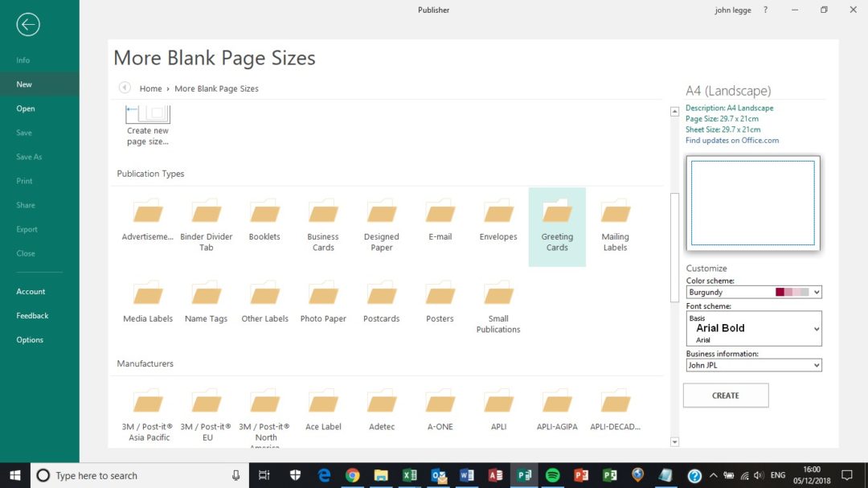
Task: Open the Binder Divider Tab folder
Action: tap(207, 225)
